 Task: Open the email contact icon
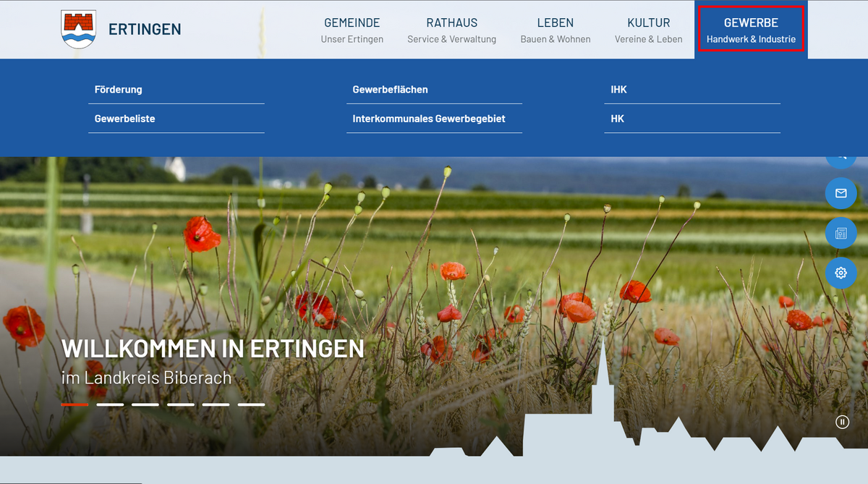tap(841, 193)
